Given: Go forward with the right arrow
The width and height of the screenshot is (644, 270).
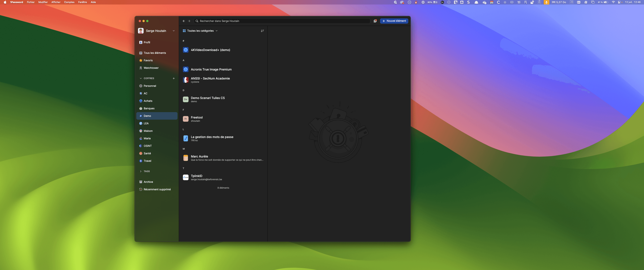Looking at the screenshot, I should [x=189, y=21].
